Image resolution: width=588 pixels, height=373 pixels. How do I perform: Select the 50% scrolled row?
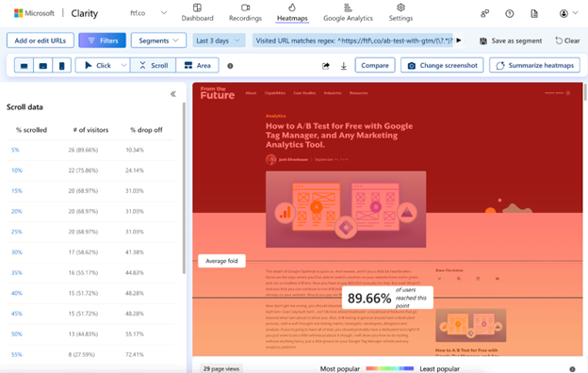pos(90,334)
